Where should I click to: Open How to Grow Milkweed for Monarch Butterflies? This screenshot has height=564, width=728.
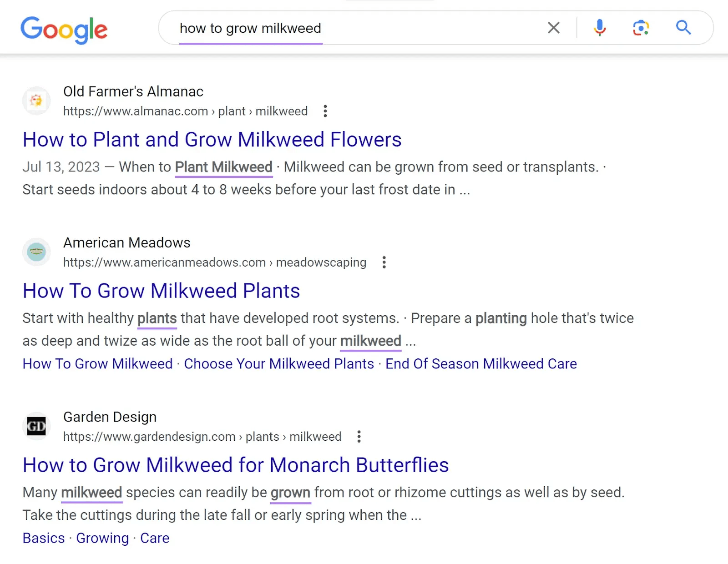[x=236, y=465]
